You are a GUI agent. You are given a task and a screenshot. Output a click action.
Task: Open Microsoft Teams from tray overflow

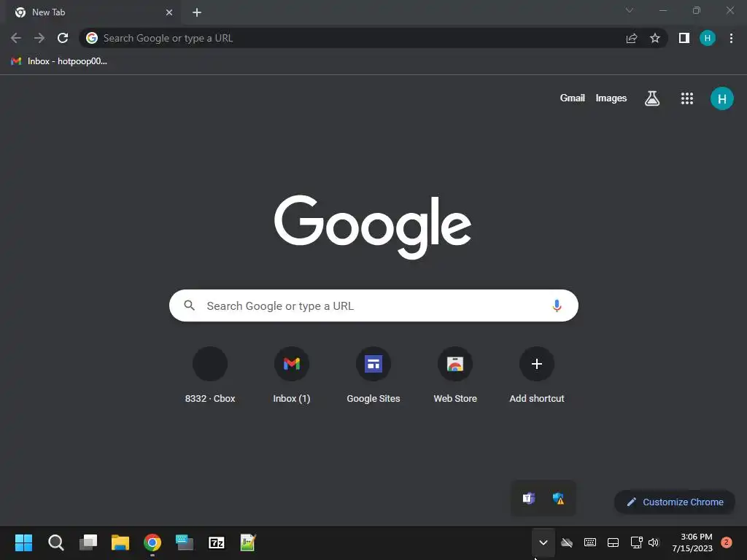pyautogui.click(x=528, y=498)
